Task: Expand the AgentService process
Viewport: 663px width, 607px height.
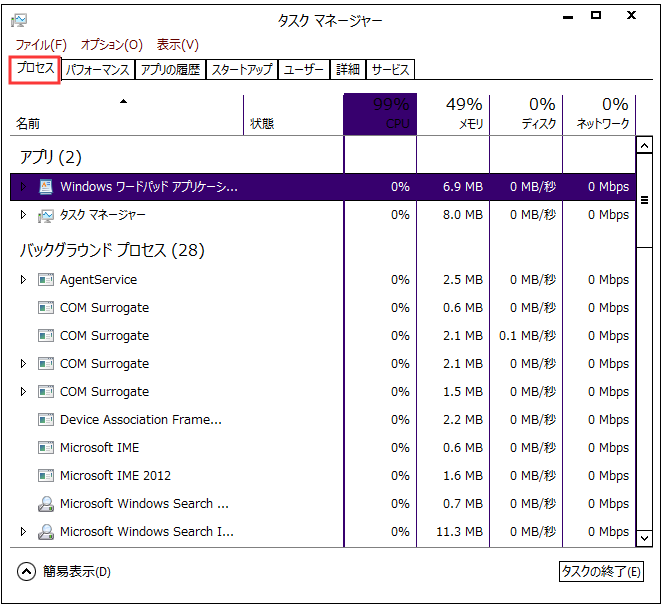Action: point(23,279)
